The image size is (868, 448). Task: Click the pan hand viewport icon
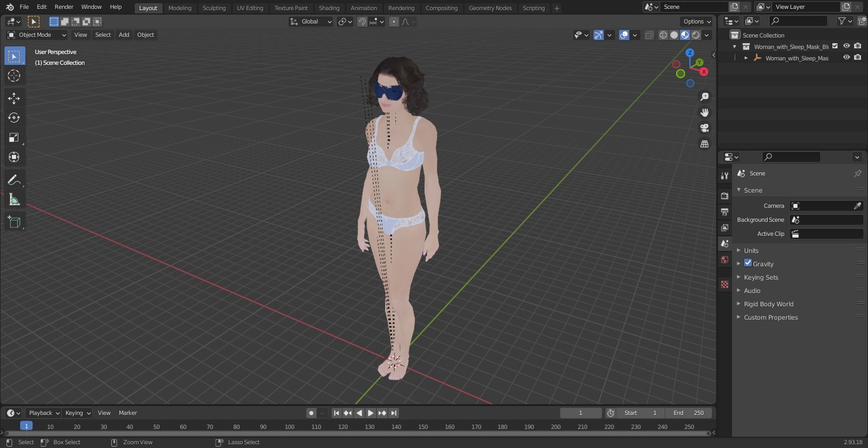[x=704, y=112]
